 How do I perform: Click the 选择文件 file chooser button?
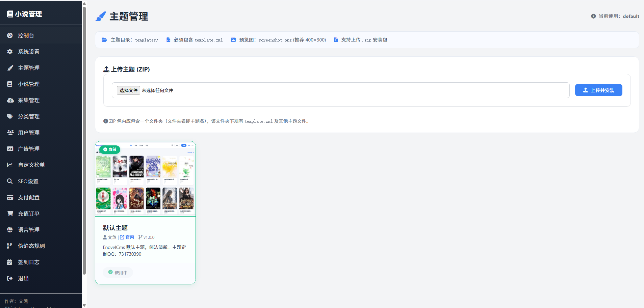click(x=128, y=90)
